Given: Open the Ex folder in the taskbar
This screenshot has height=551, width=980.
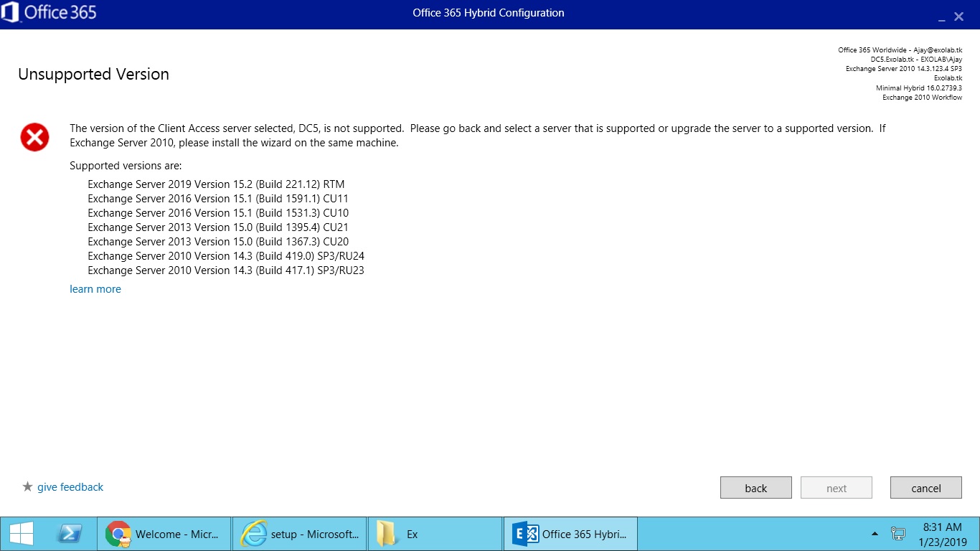Looking at the screenshot, I should [435, 534].
